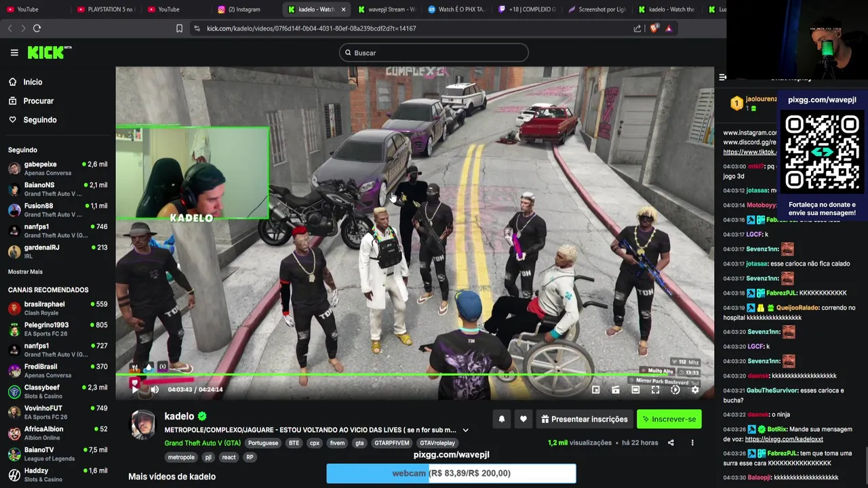Image resolution: width=868 pixels, height=488 pixels.
Task: Open gabepeixe followed channel
Action: point(57,168)
